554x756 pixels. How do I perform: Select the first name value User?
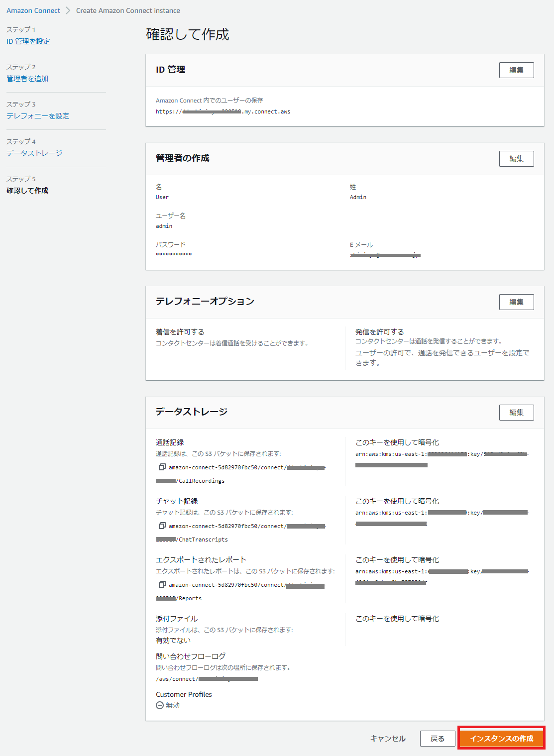(162, 197)
